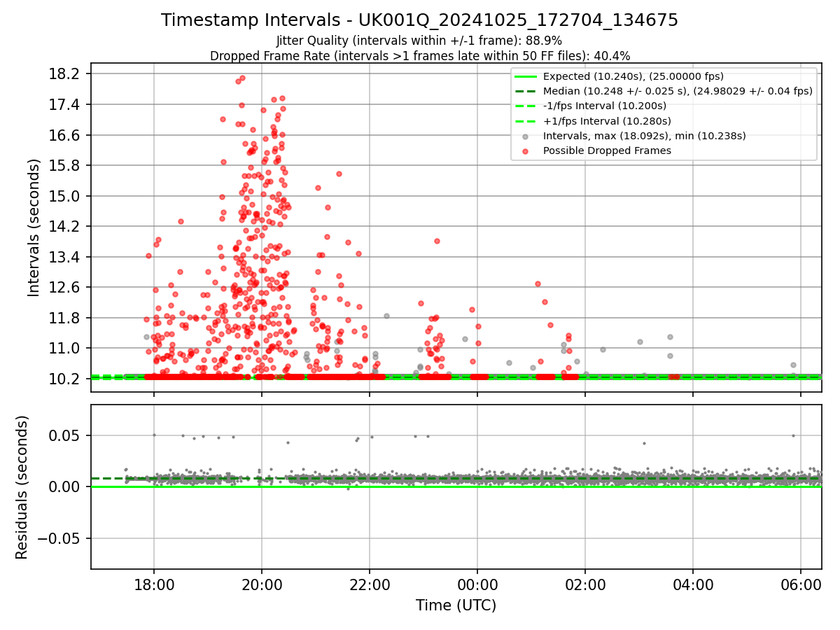Click the legend entry "+1/fps Interval (10.280s)"
840x630 pixels.
pyautogui.click(x=605, y=120)
